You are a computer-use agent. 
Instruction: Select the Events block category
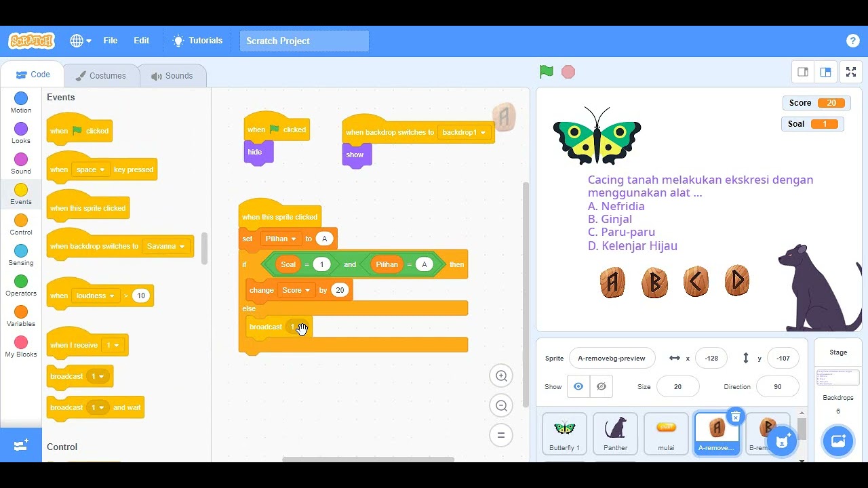pos(21,195)
